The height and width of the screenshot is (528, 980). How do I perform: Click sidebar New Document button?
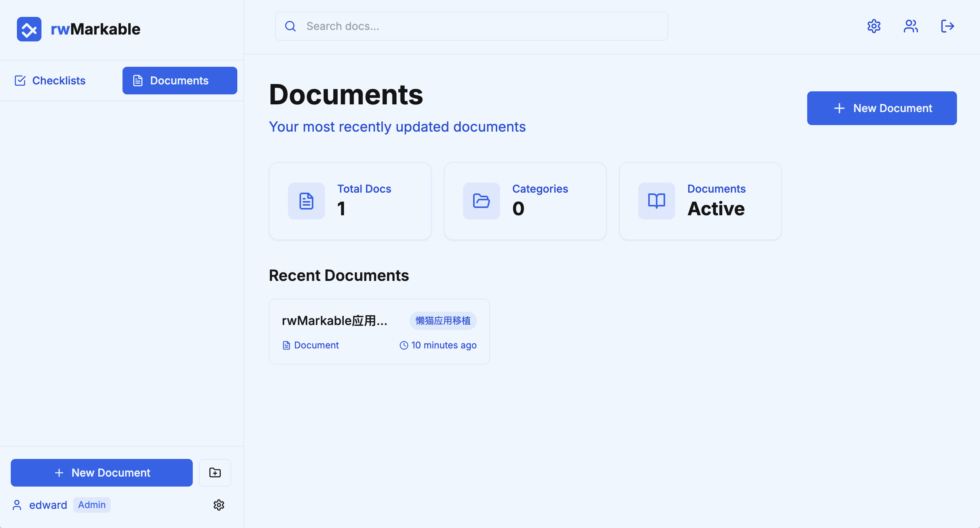[x=102, y=472]
